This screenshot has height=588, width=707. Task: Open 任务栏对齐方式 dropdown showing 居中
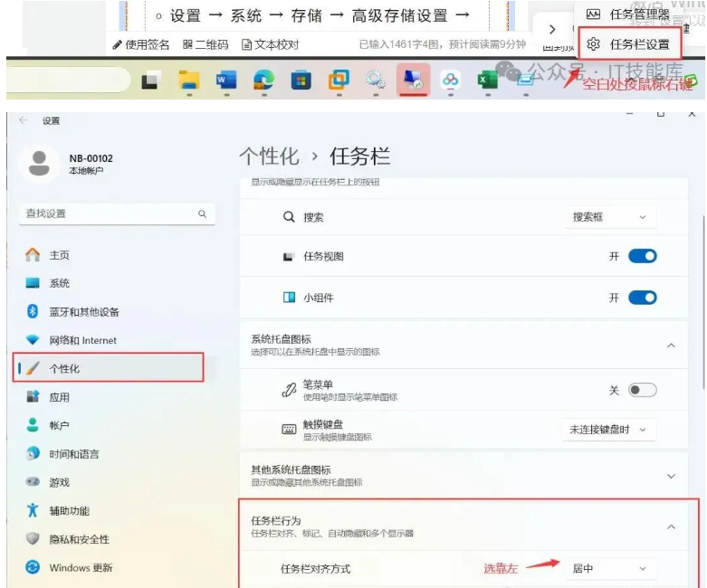[610, 569]
